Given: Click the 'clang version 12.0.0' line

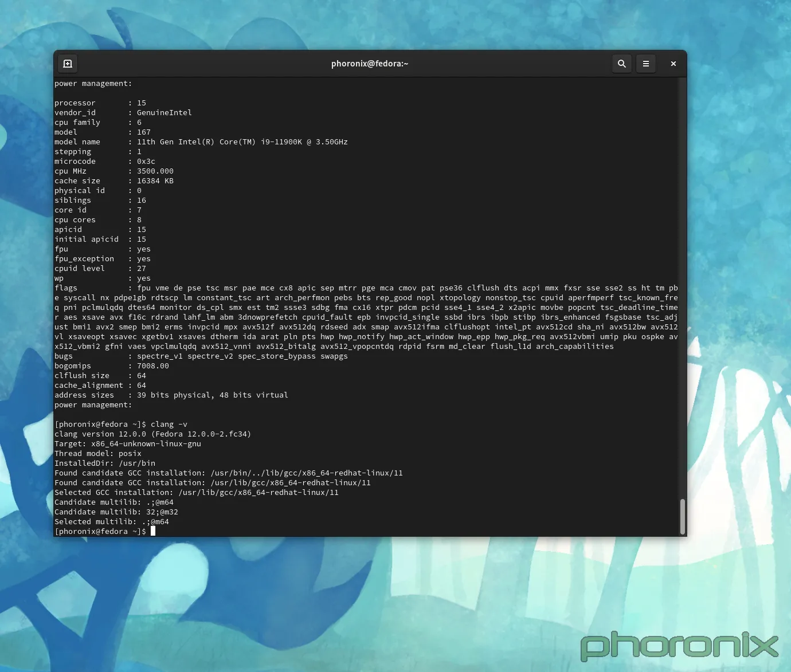Looking at the screenshot, I should click(x=153, y=434).
